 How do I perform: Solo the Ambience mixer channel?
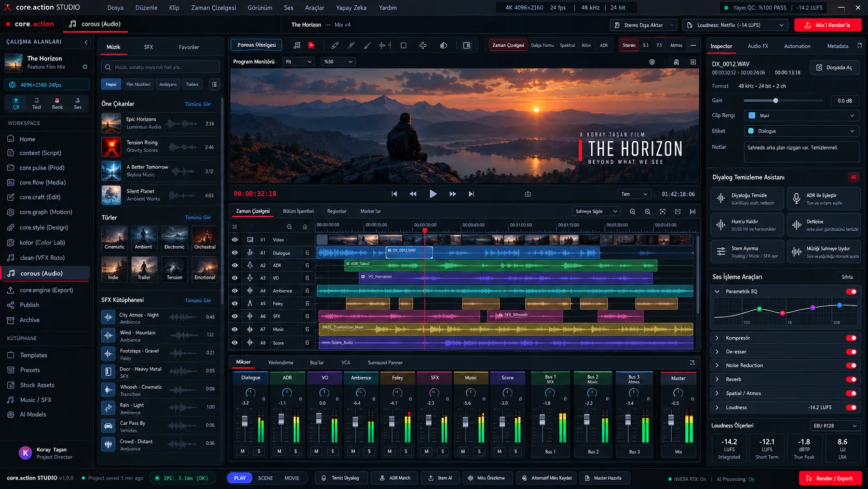pyautogui.click(x=369, y=451)
